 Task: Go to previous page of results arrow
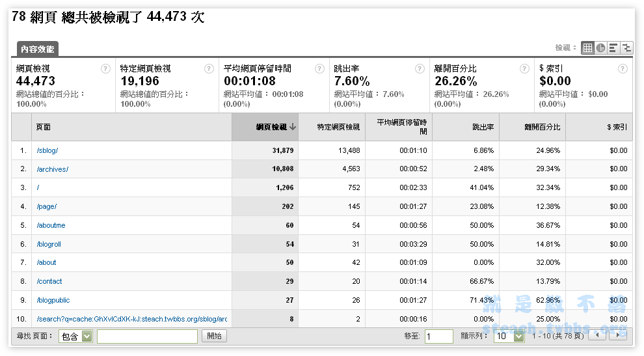point(597,336)
